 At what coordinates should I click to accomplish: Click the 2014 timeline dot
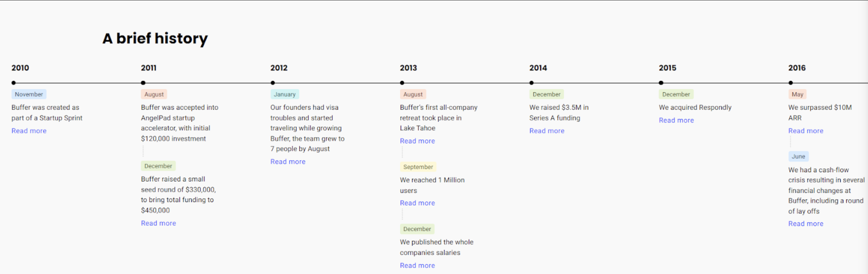[532, 83]
